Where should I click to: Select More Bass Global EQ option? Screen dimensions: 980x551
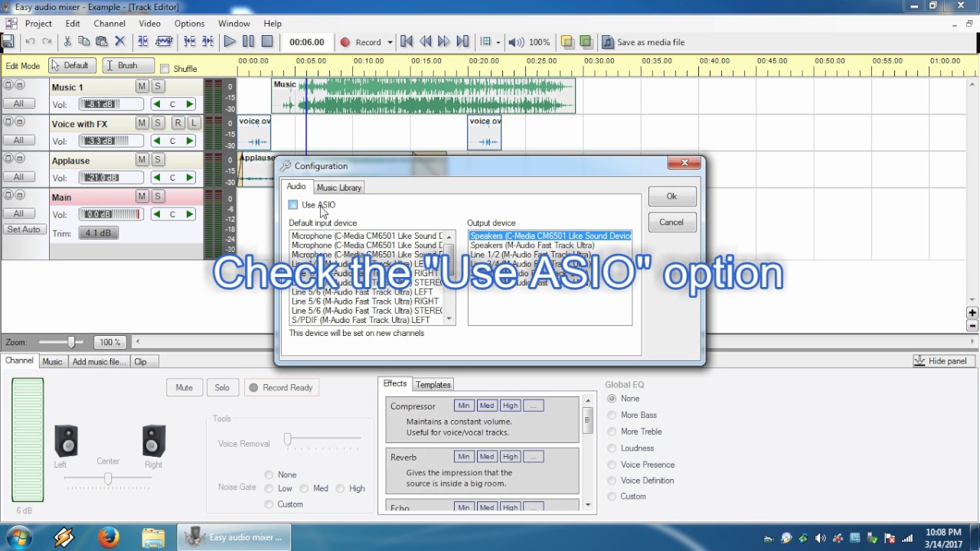(633, 415)
